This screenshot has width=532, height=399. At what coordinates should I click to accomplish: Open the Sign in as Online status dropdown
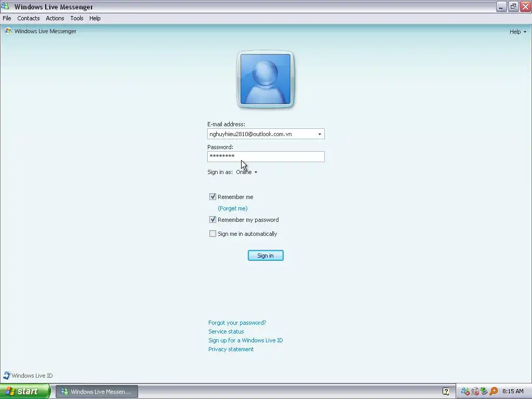(x=247, y=172)
